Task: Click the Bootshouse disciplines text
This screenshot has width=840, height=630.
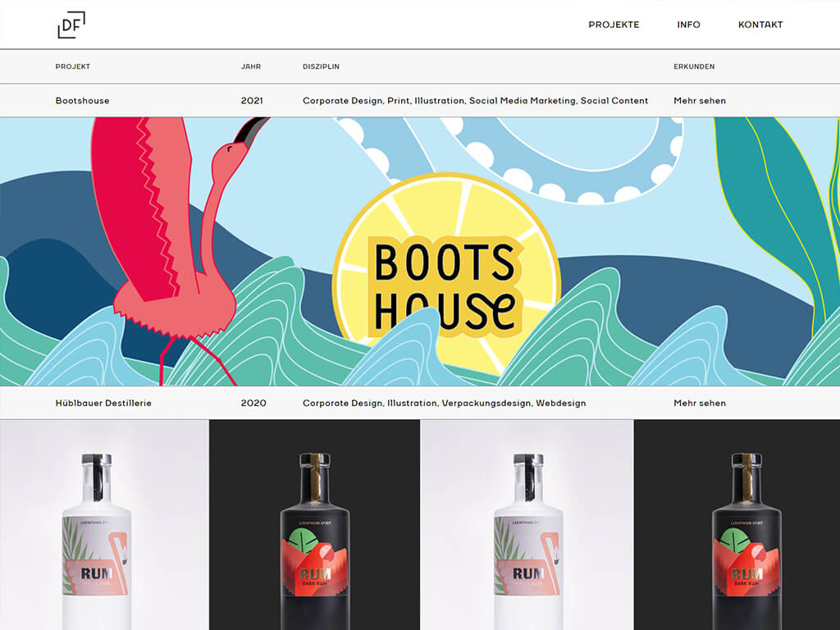Action: coord(475,101)
